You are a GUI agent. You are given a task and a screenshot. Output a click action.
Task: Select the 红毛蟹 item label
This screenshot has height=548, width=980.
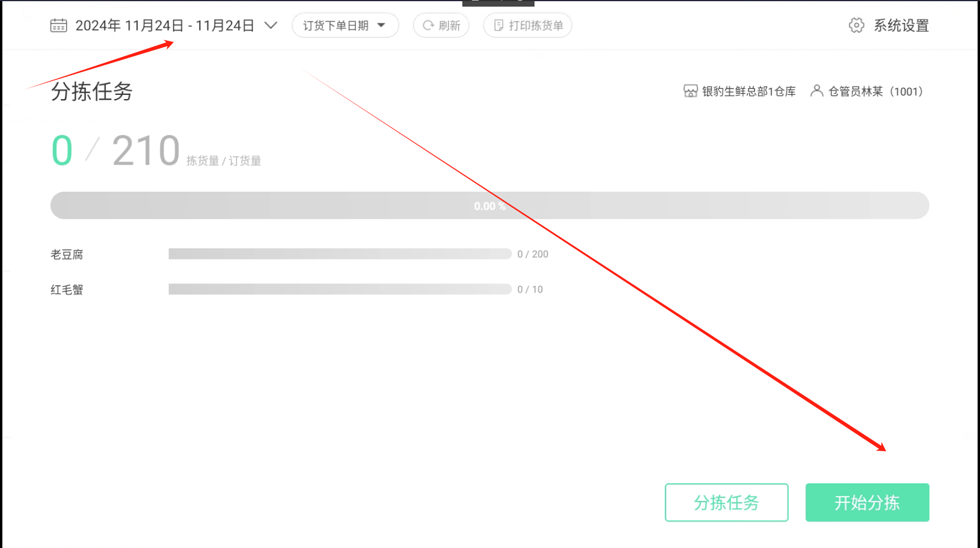pyautogui.click(x=67, y=290)
